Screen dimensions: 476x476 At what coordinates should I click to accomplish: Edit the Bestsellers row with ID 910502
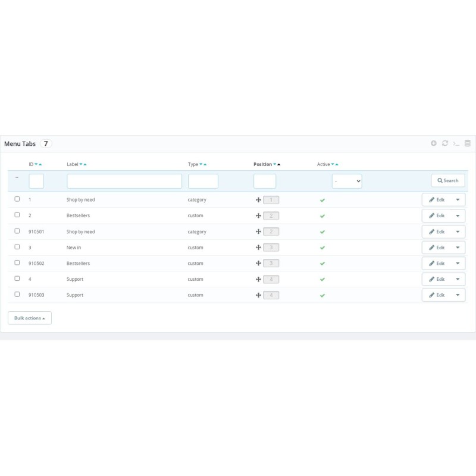click(x=437, y=263)
